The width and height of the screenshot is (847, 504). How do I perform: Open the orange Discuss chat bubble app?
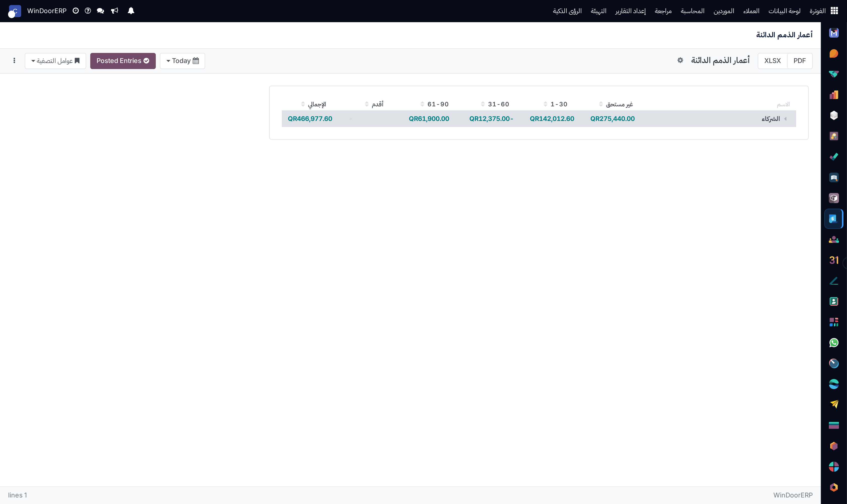coord(834,54)
